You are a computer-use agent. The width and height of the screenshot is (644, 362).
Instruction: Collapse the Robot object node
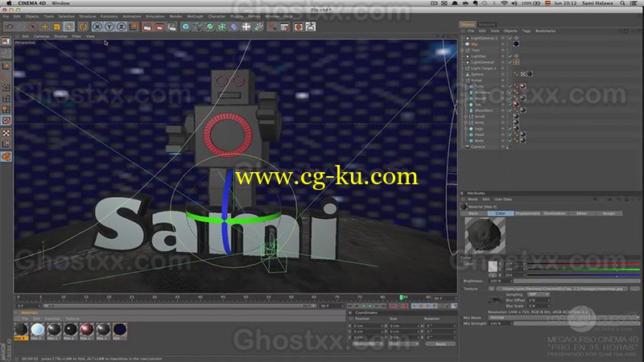463,80
